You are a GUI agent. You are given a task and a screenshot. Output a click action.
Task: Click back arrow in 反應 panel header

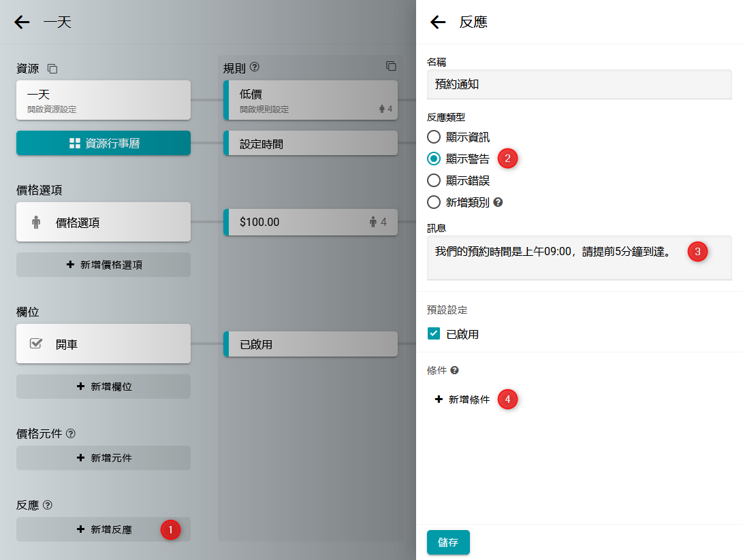tap(438, 22)
